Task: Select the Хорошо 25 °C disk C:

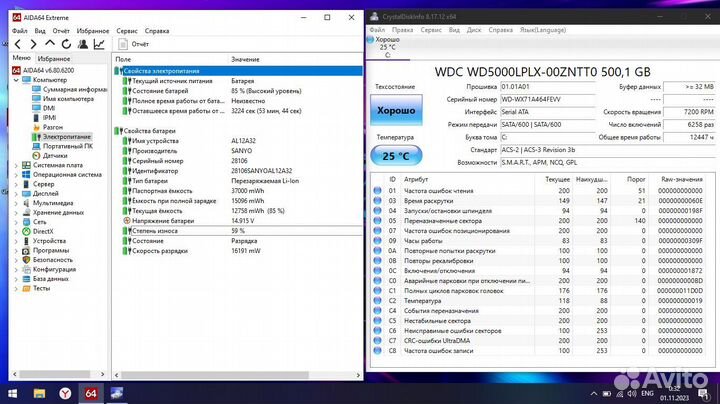Action: tap(387, 47)
